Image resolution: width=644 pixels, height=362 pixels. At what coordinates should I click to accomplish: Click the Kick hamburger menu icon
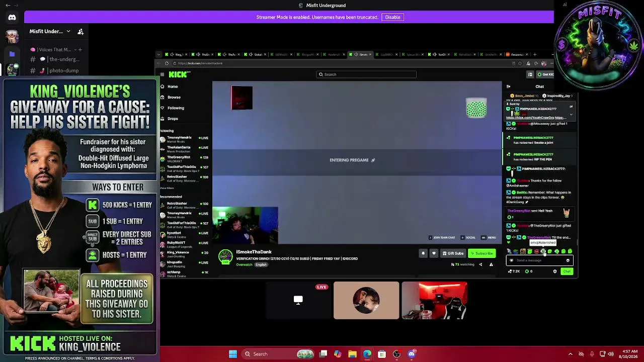[x=162, y=74]
